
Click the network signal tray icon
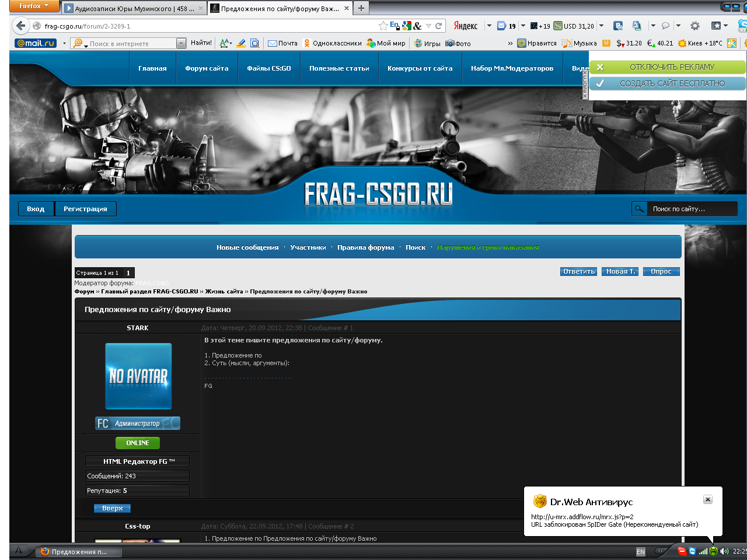703,551
